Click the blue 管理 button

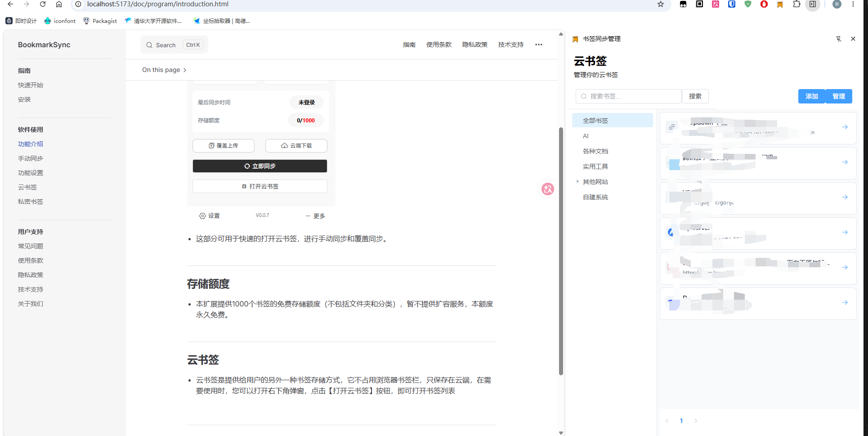point(839,96)
